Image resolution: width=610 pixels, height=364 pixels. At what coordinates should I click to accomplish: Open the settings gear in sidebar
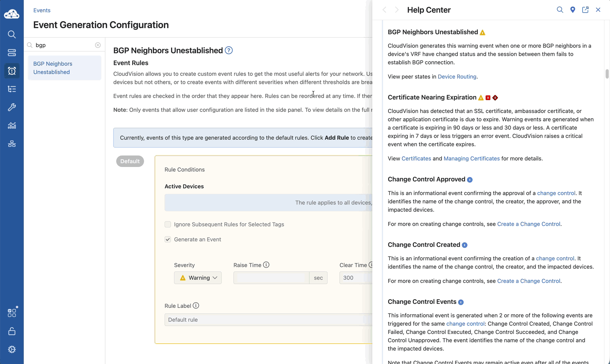coord(12,349)
